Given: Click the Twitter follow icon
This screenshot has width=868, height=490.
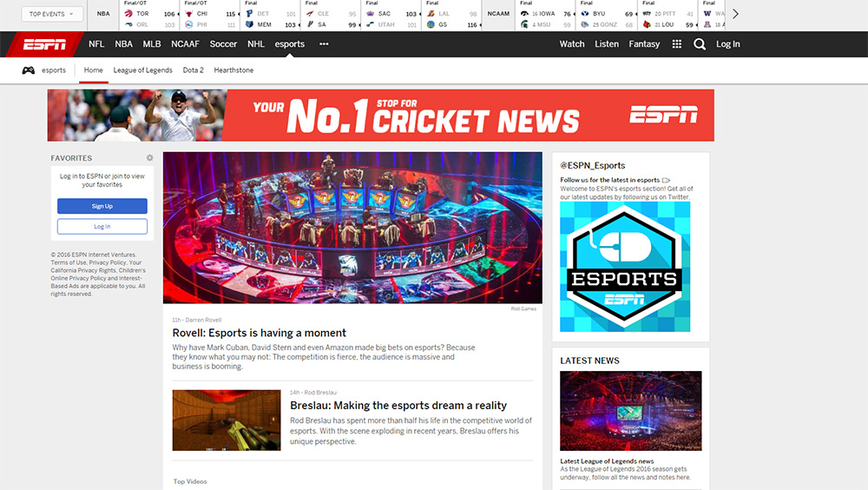Looking at the screenshot, I should click(x=666, y=180).
